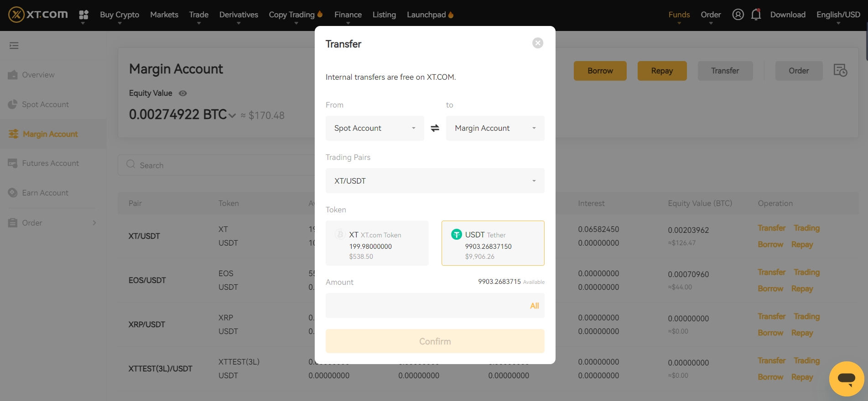Click Transfer in XRP/USDT row
The image size is (868, 401).
[x=772, y=316]
